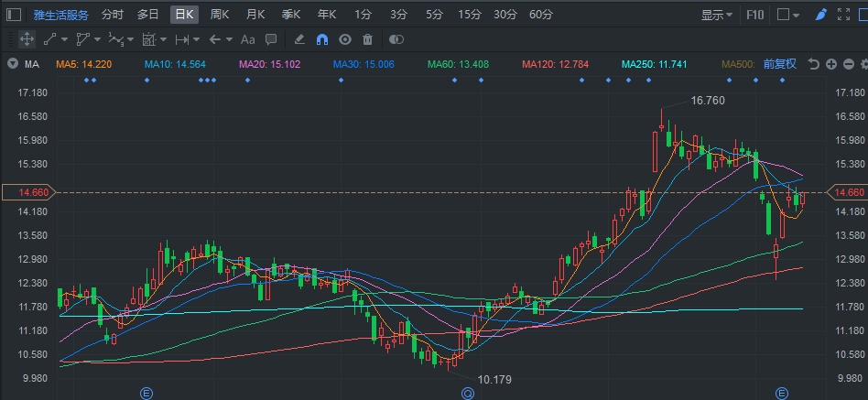Click 前复权 price adjustment option
868x400 pixels.
pyautogui.click(x=780, y=64)
